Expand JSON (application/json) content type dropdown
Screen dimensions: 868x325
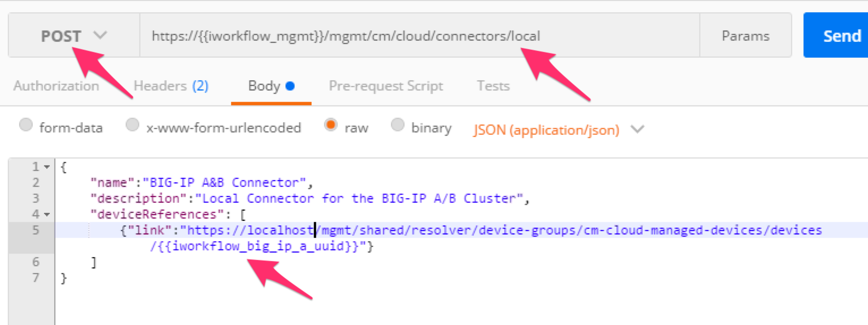(559, 129)
